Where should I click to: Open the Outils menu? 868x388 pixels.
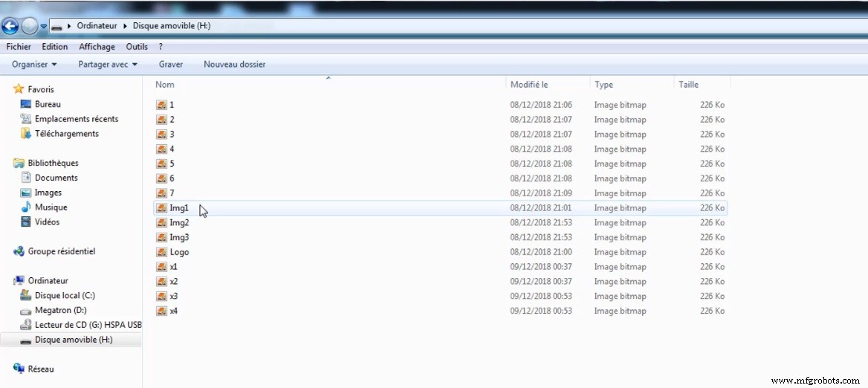point(137,47)
